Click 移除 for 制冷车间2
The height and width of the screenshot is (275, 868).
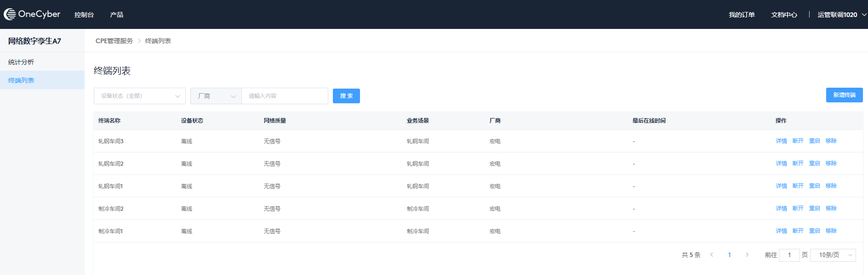[x=831, y=208]
